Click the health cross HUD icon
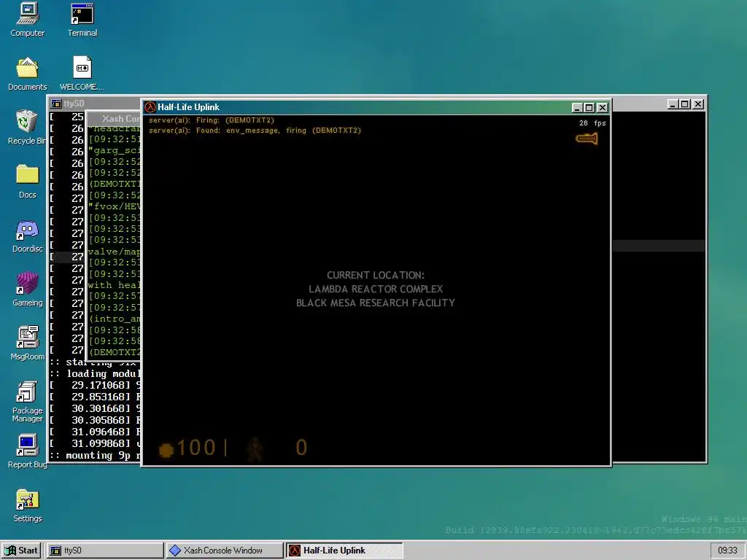747x560 pixels. pyautogui.click(x=166, y=449)
